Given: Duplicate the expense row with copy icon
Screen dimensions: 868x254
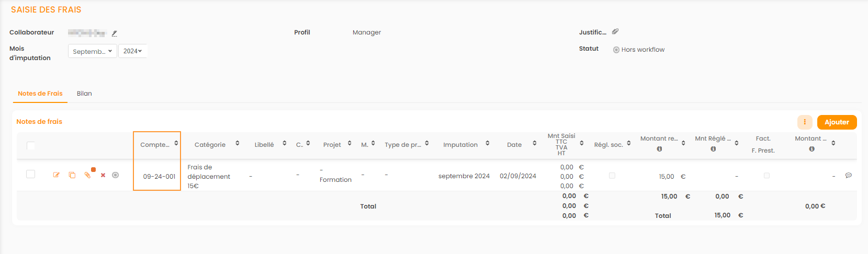Looking at the screenshot, I should coord(72,175).
